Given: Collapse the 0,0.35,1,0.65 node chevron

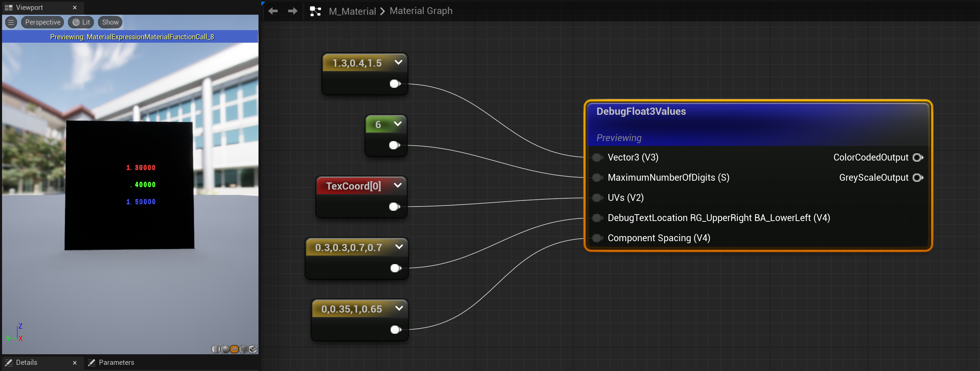Looking at the screenshot, I should pos(399,308).
